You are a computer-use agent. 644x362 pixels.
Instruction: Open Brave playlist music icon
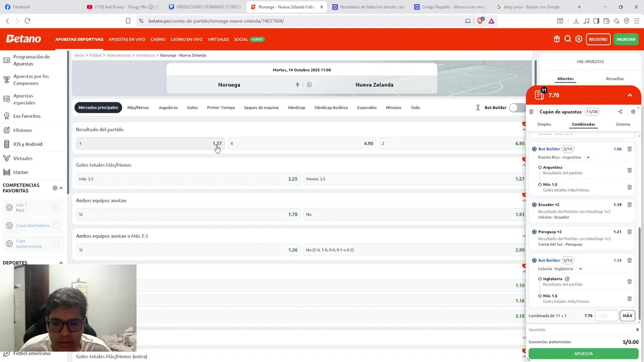586,21
